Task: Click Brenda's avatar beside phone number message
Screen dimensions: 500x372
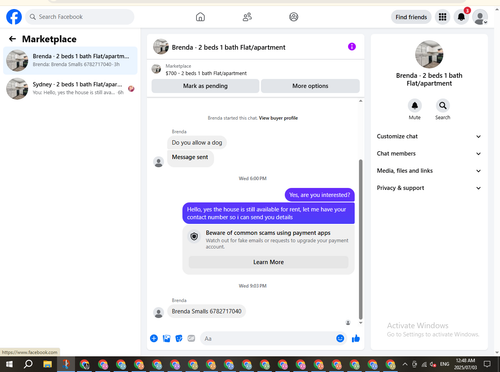Action: (158, 312)
